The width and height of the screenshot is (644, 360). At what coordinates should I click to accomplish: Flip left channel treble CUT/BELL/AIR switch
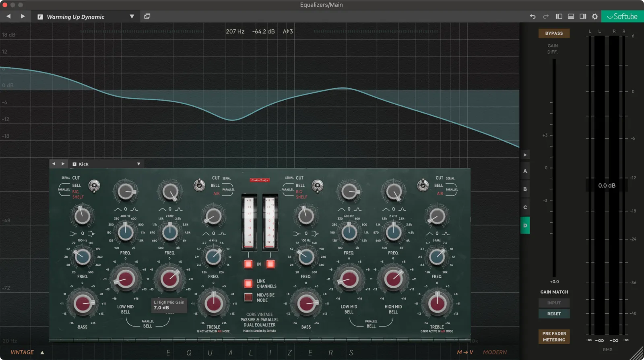tap(199, 185)
